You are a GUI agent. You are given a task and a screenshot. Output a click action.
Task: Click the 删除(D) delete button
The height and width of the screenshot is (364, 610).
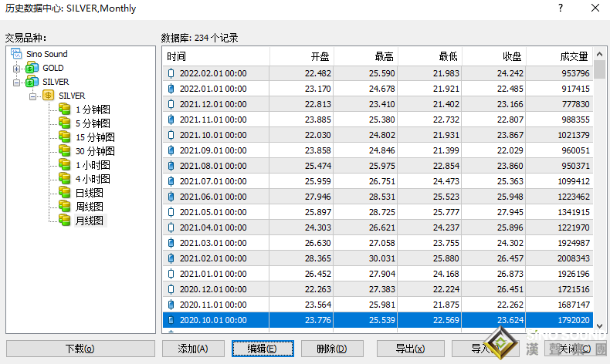coord(332,349)
